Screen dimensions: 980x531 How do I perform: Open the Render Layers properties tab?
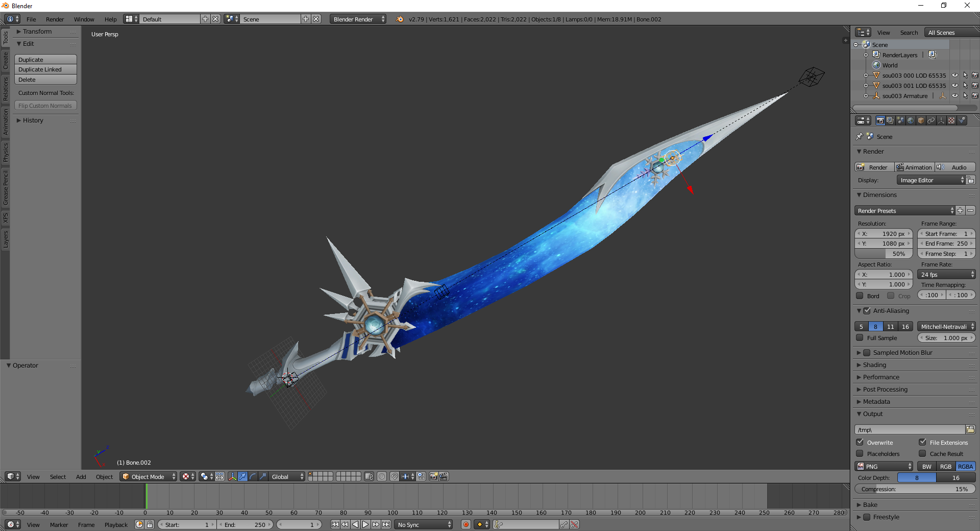(x=890, y=120)
